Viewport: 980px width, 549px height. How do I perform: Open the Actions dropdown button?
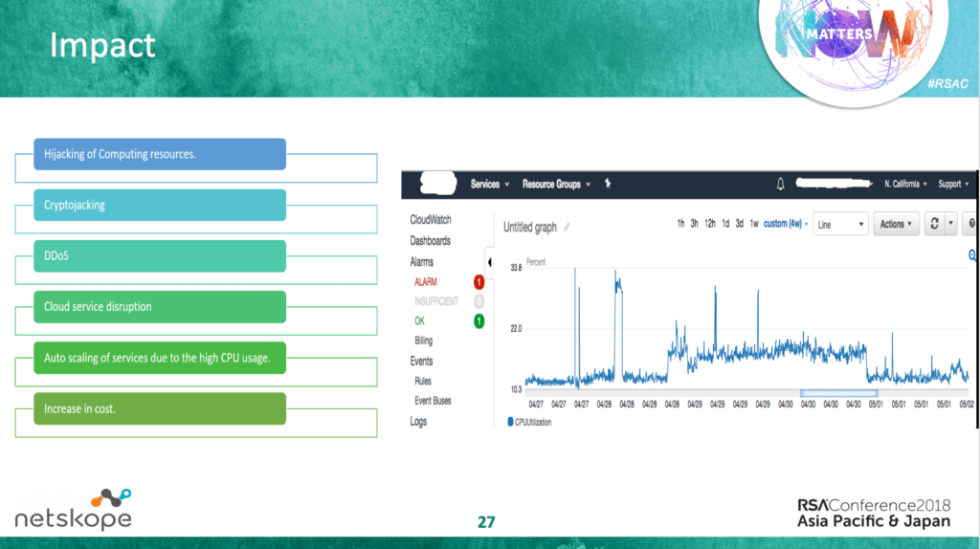tap(896, 224)
